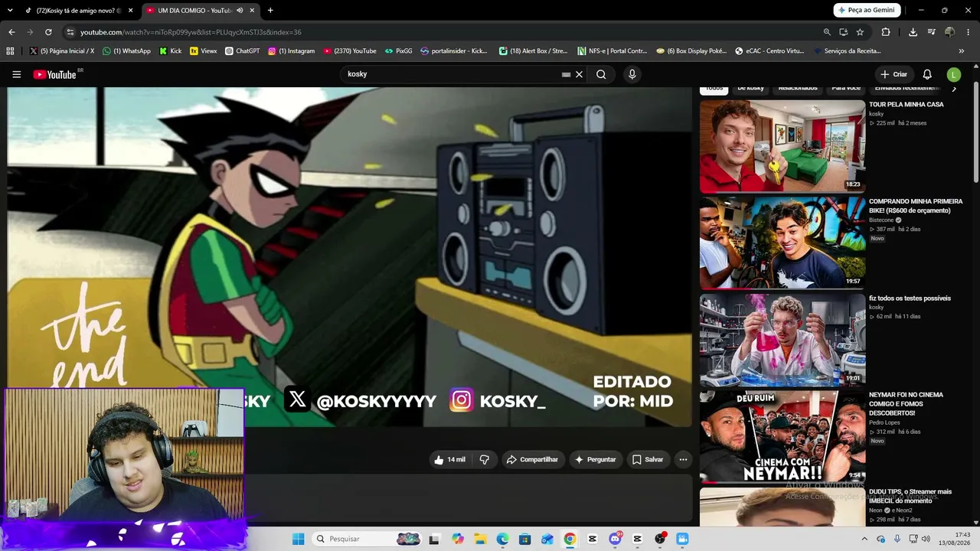Open the Criar create menu
This screenshot has width=980, height=551.
893,74
